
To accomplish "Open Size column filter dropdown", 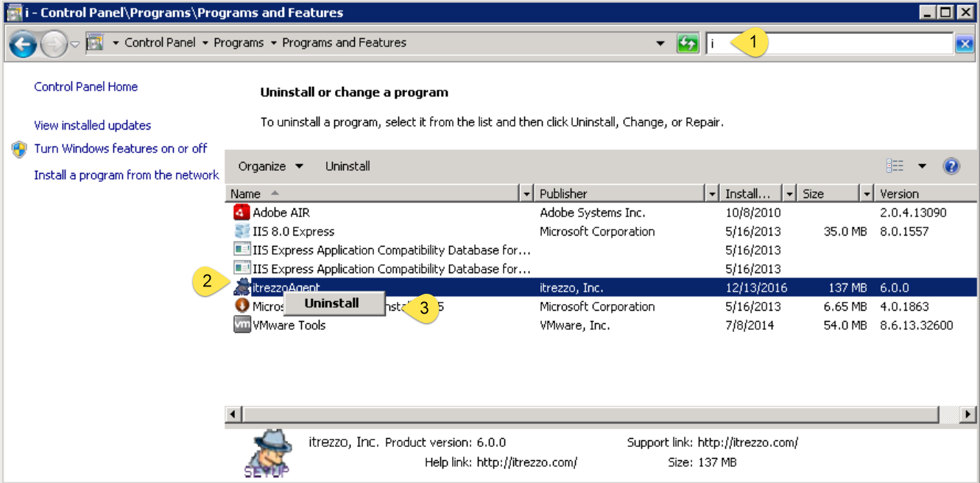I will 867,194.
